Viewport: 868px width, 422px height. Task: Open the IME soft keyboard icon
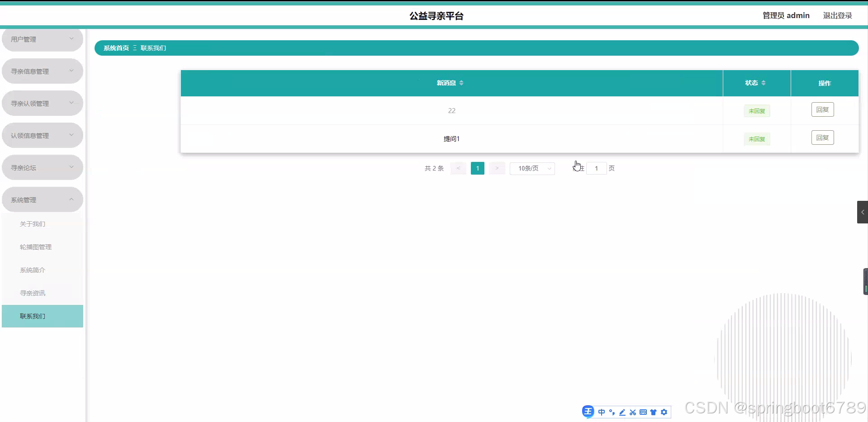click(643, 412)
